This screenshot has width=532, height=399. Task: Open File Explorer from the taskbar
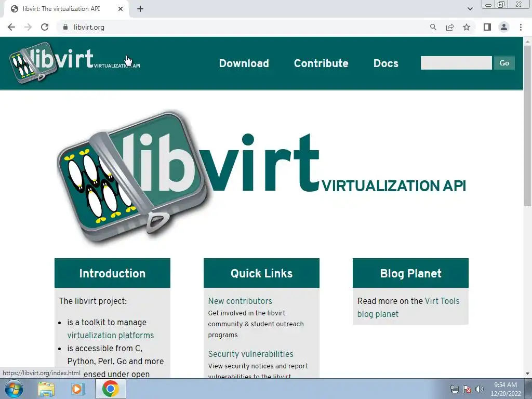(46, 389)
